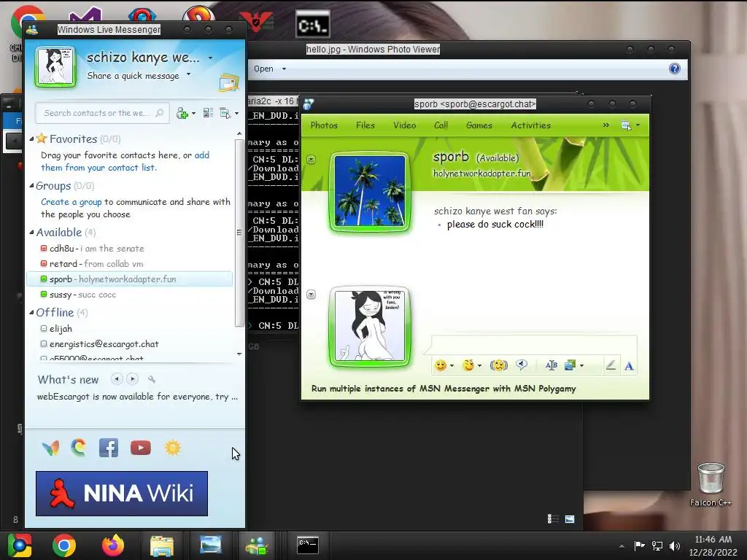Open the Activities menu in chat
The image size is (747, 560).
[x=531, y=125]
